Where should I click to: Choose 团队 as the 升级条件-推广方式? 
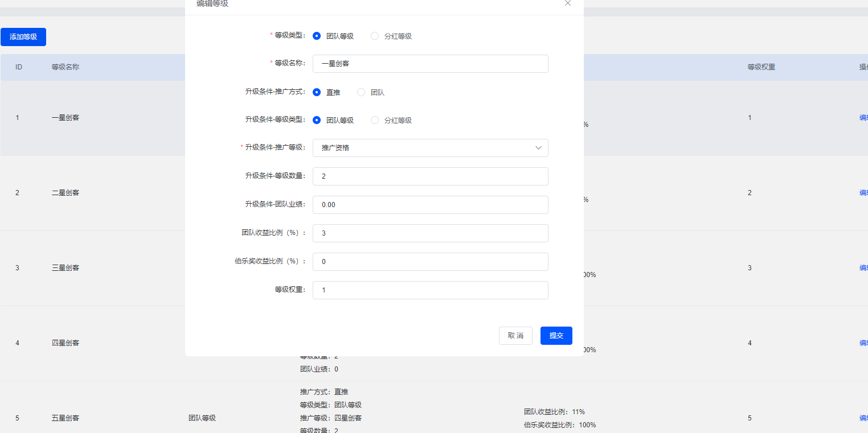(362, 92)
